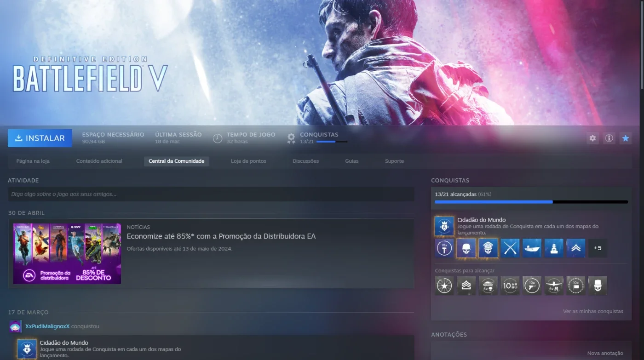Click the INSTALAR button
The image size is (644, 360).
coord(40,138)
